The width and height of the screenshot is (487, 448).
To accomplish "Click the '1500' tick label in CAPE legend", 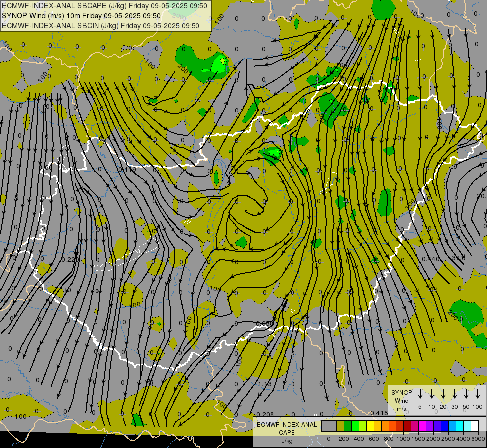I will [x=418, y=439].
